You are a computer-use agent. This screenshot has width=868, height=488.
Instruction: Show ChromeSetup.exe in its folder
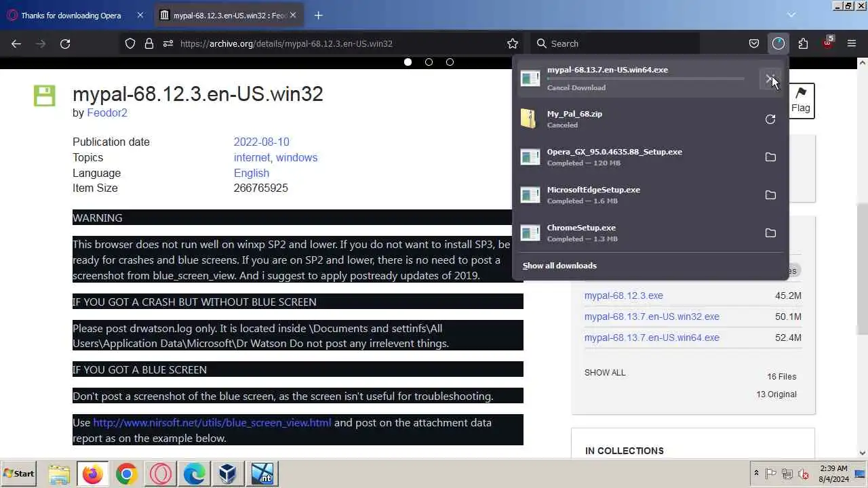click(770, 233)
